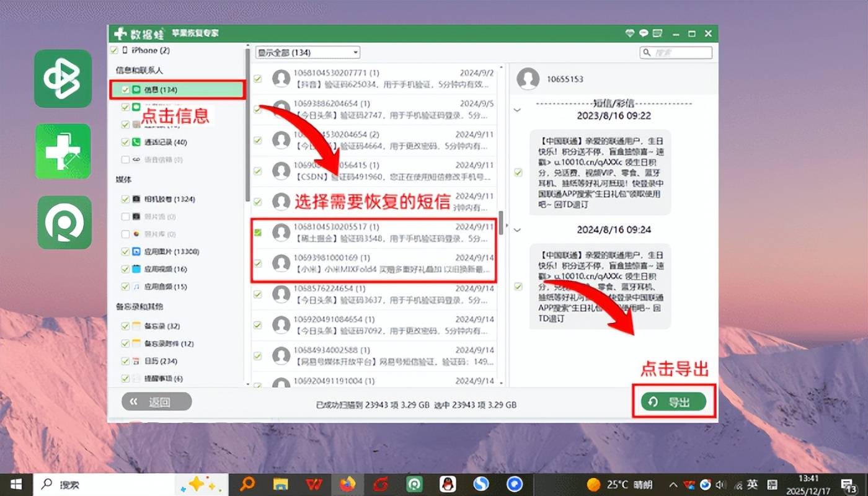Select 应用图片 (13308) category
This screenshot has width=868, height=496.
(170, 252)
